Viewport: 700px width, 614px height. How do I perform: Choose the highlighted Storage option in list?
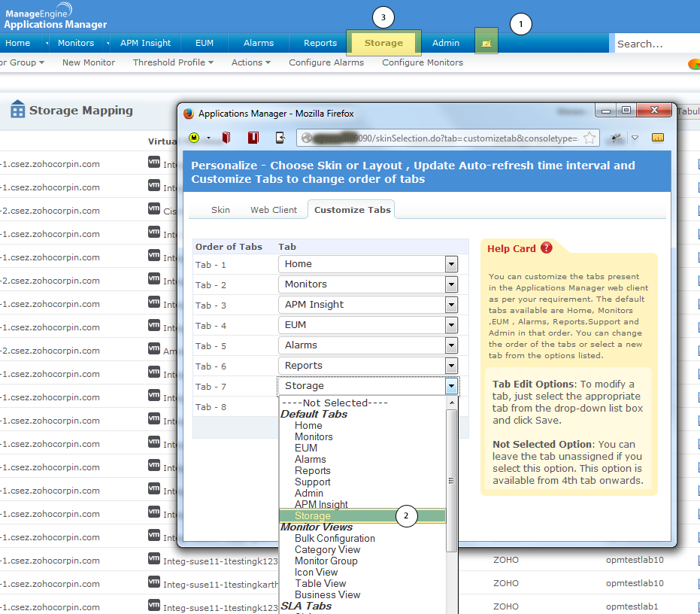(x=362, y=515)
